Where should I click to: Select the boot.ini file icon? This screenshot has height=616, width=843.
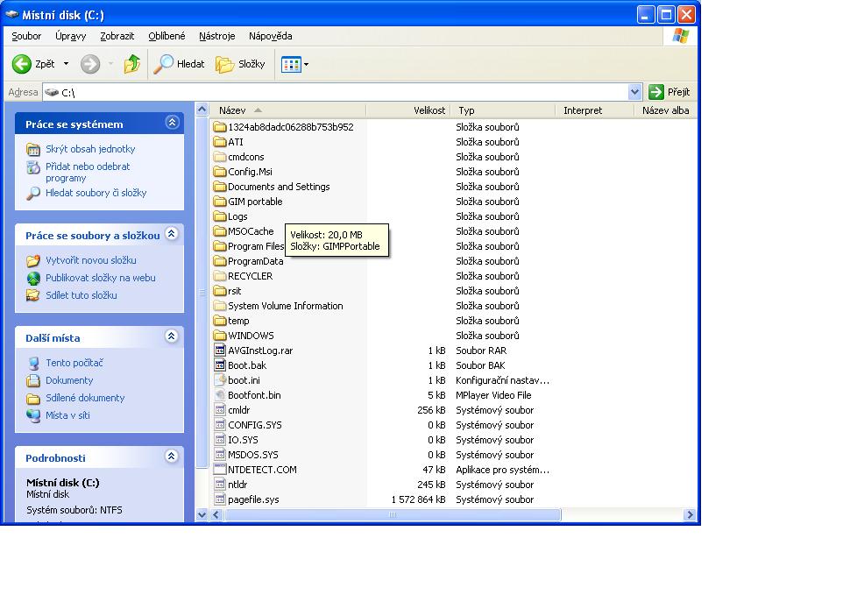[x=220, y=380]
